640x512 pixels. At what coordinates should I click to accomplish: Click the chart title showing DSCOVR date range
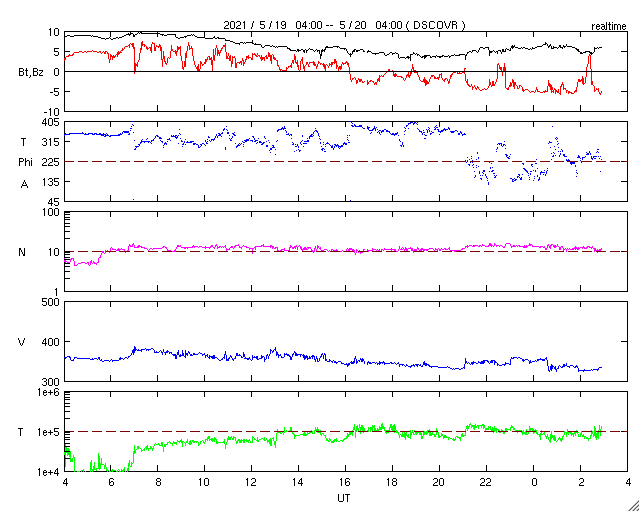[x=344, y=25]
